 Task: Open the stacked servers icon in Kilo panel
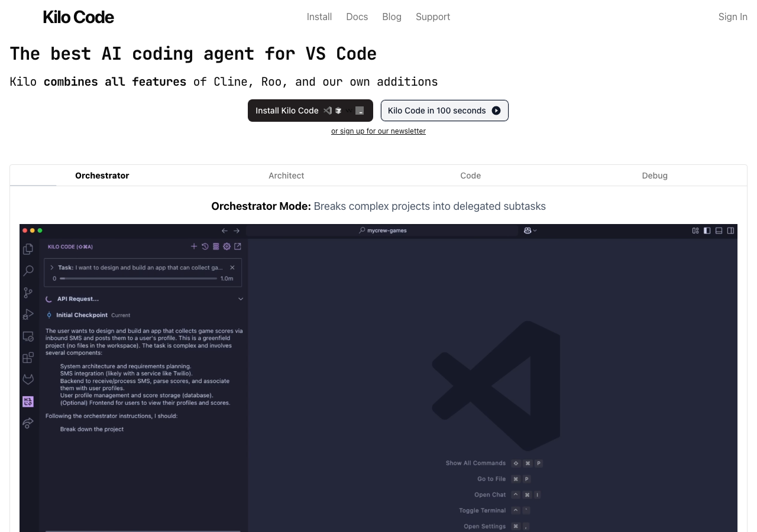point(216,246)
